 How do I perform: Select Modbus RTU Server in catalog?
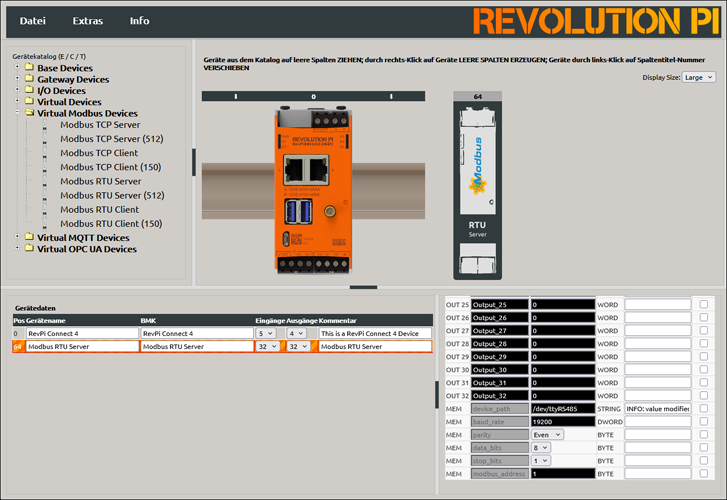(101, 181)
